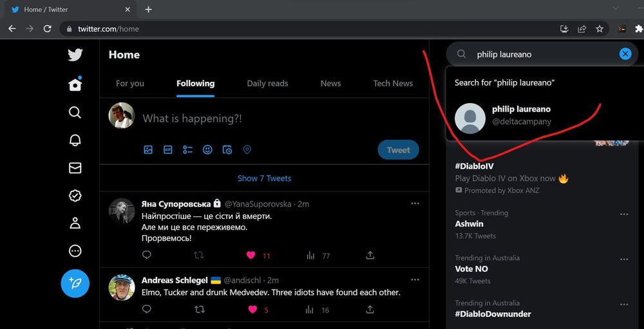The height and width of the screenshot is (329, 644).
Task: Open Messages envelope icon
Action: click(75, 168)
